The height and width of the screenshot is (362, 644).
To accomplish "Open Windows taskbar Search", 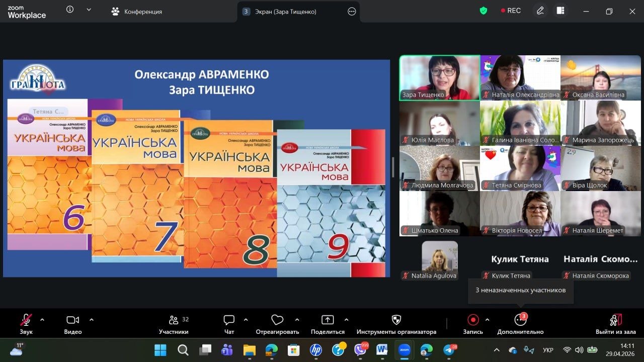I will tap(183, 350).
